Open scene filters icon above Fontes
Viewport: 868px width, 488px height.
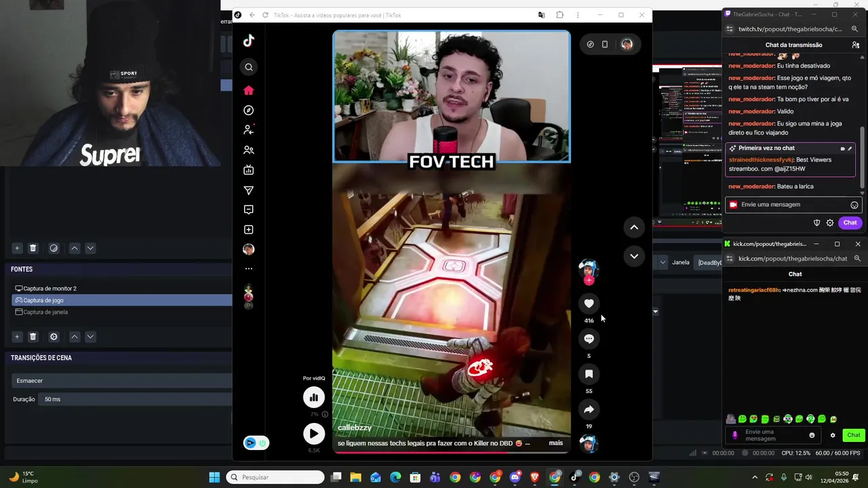[x=54, y=248]
